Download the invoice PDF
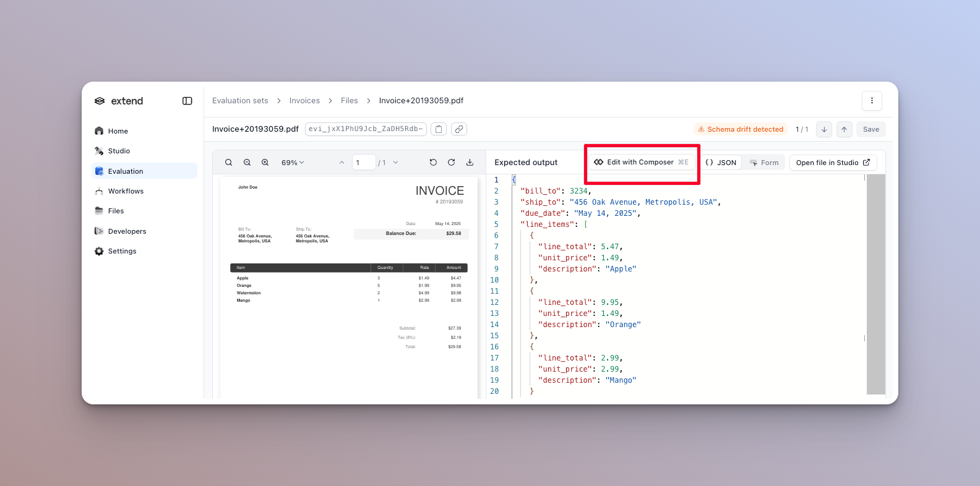Image resolution: width=980 pixels, height=486 pixels. [x=470, y=163]
